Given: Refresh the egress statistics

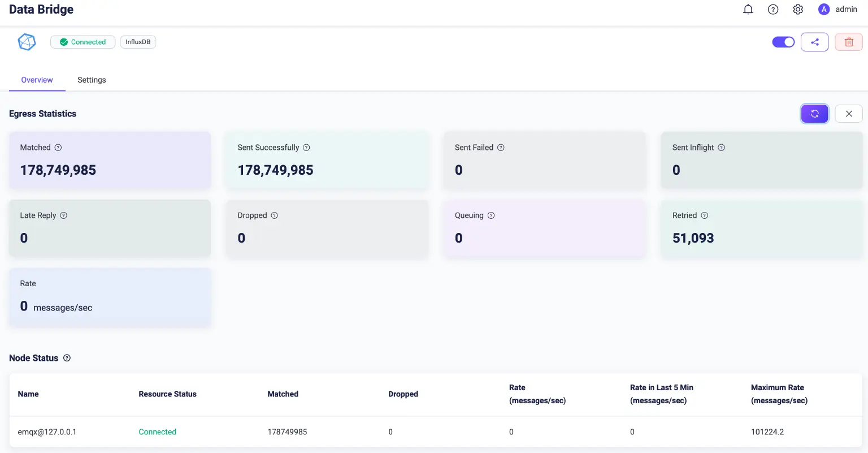Looking at the screenshot, I should pos(814,114).
